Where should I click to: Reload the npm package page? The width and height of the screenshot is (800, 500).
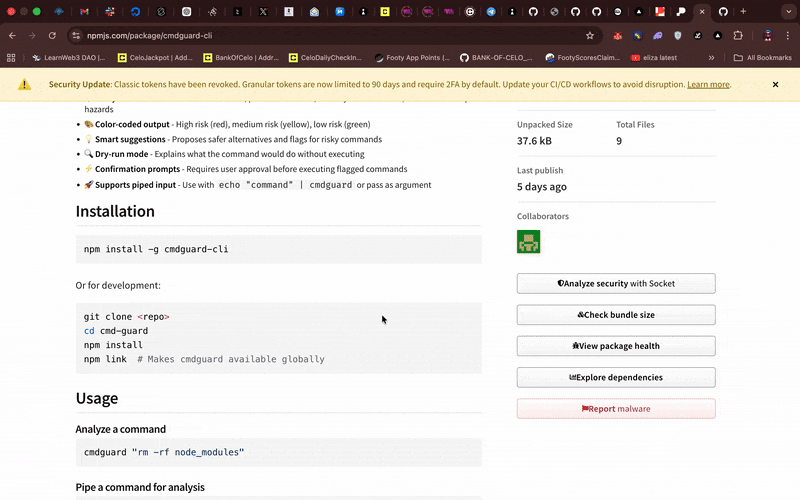[52, 35]
